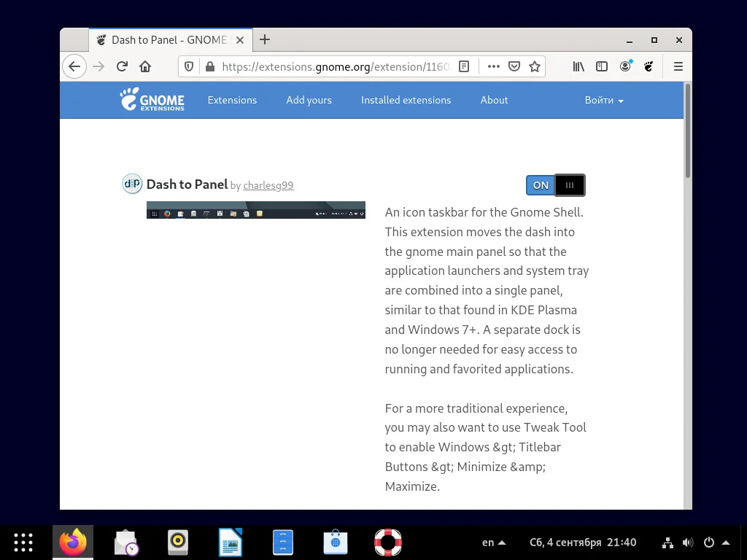Bookmark this page with the star icon
The height and width of the screenshot is (560, 747).
pos(535,66)
